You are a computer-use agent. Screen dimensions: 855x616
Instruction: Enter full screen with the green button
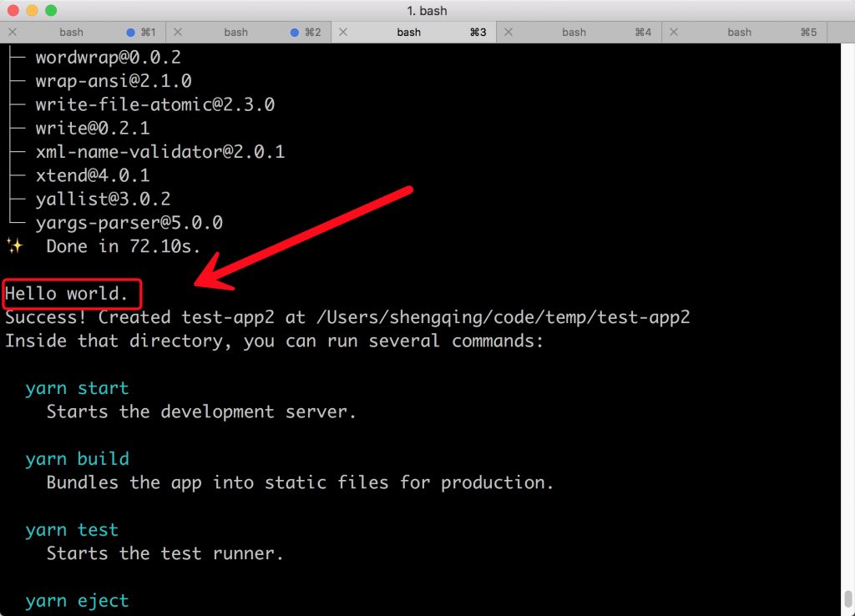51,11
